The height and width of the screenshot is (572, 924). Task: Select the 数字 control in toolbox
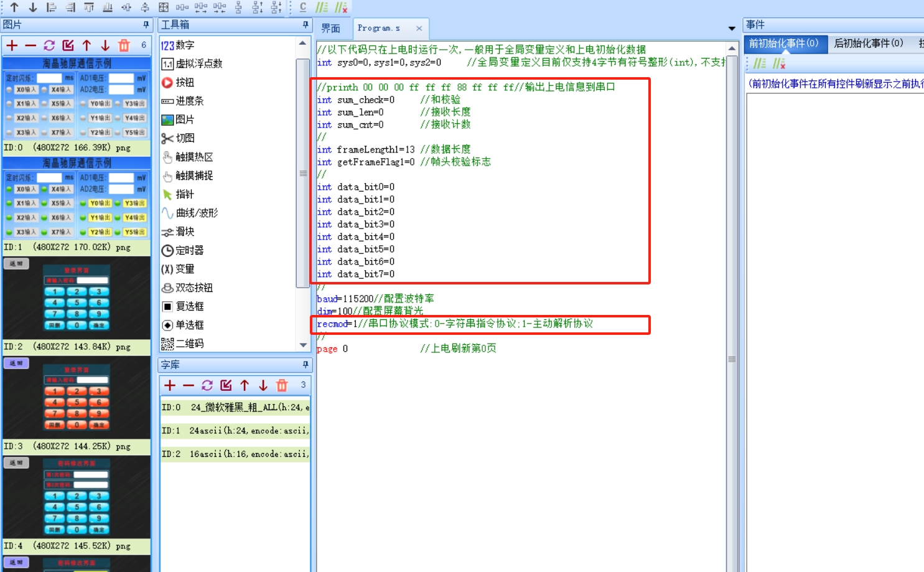178,45
